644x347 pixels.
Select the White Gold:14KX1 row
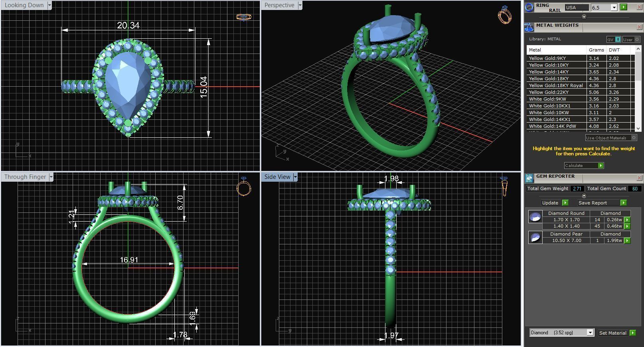(581, 119)
